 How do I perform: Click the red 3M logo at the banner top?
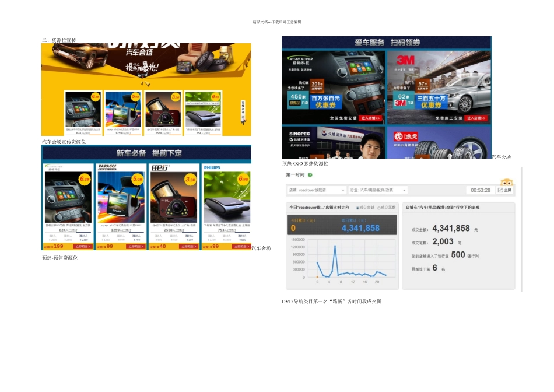tap(405, 60)
